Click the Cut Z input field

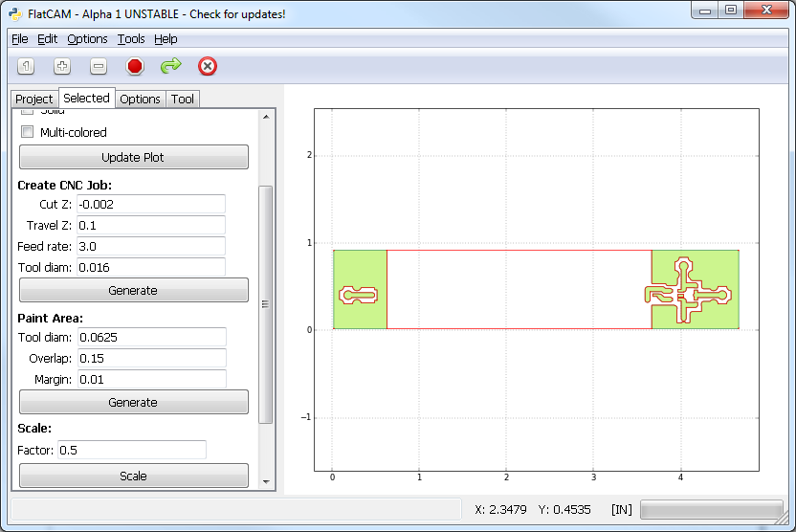[x=150, y=204]
